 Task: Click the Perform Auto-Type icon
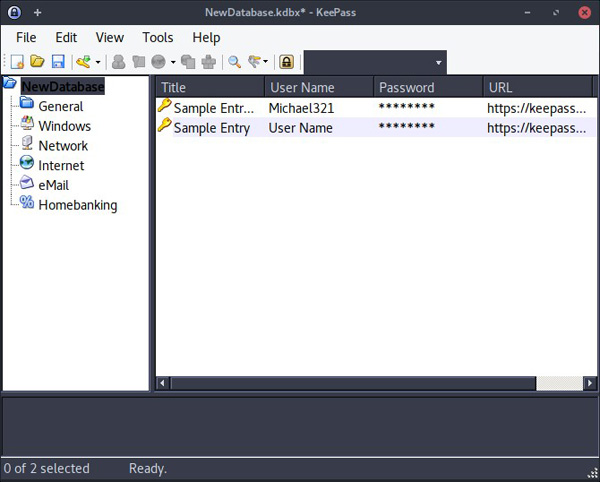[x=209, y=62]
